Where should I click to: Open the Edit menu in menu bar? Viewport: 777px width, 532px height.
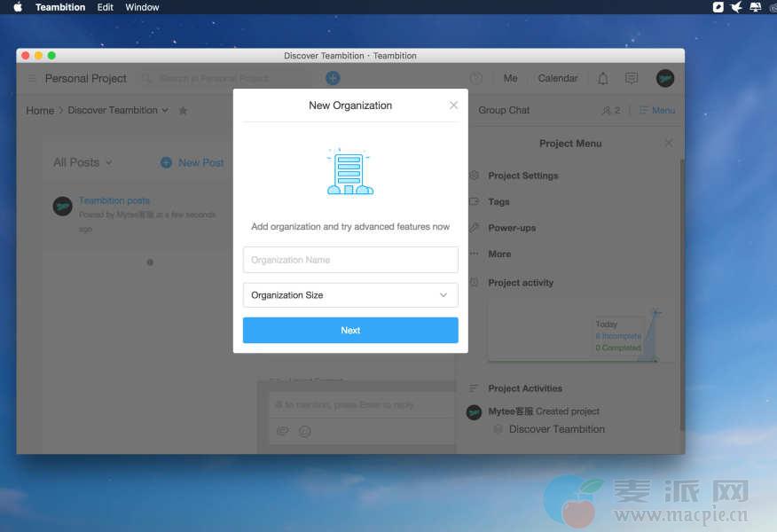click(x=106, y=7)
